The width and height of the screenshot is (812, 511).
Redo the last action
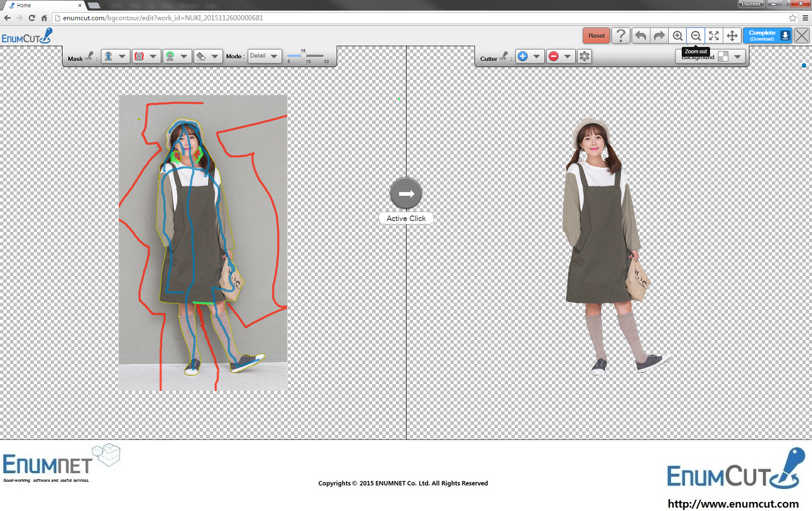point(659,36)
